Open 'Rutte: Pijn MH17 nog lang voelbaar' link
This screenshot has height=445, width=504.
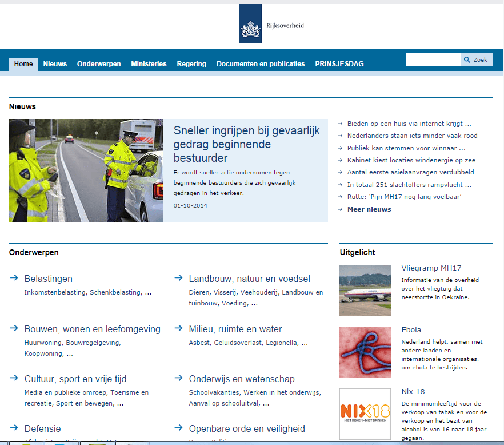click(x=405, y=197)
